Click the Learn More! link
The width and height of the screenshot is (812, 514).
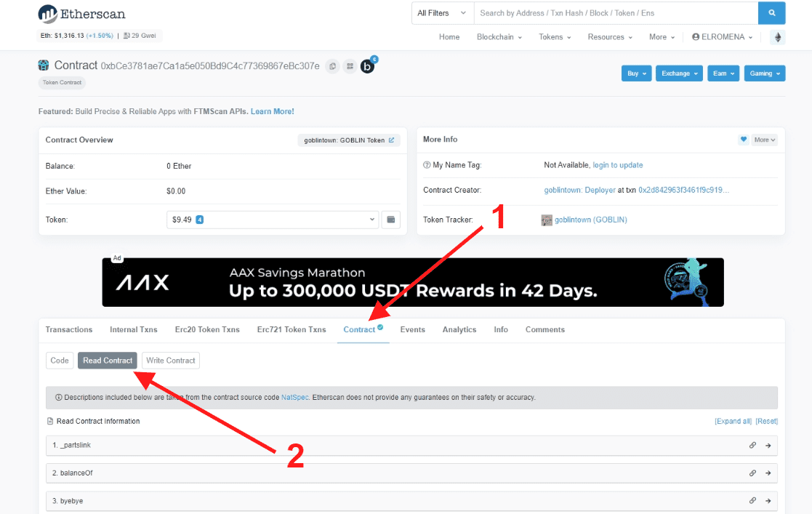tap(273, 111)
